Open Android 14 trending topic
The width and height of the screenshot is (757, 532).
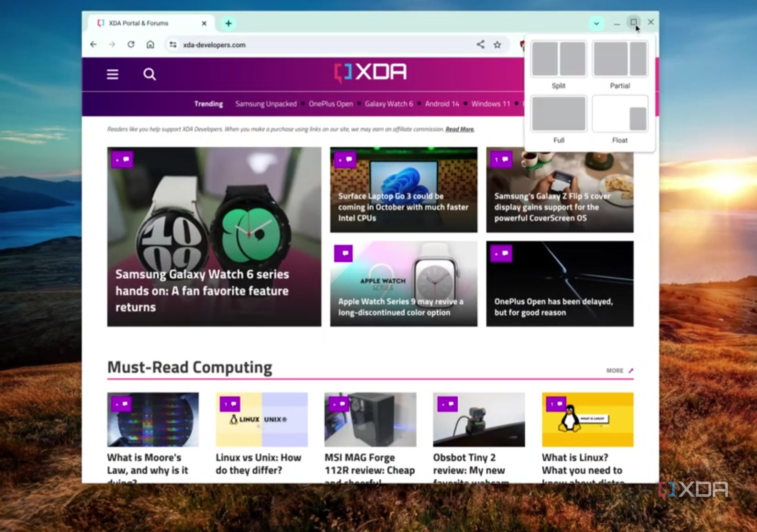click(442, 104)
